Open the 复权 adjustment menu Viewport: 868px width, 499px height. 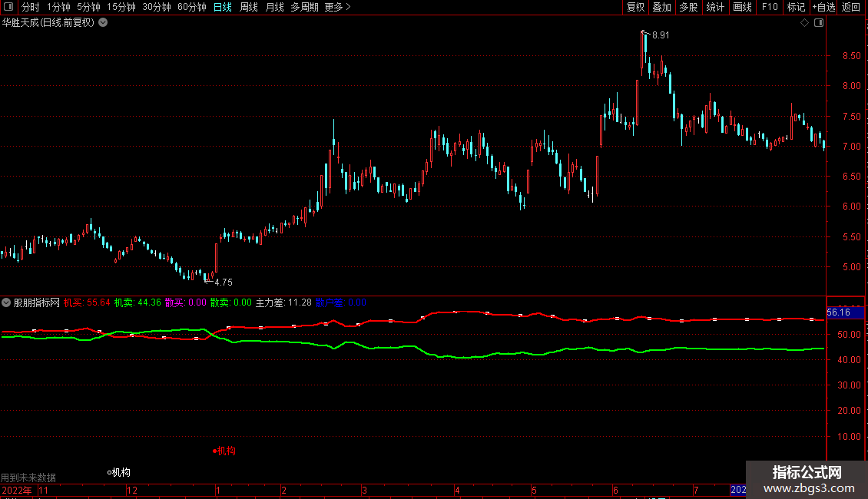coord(635,7)
